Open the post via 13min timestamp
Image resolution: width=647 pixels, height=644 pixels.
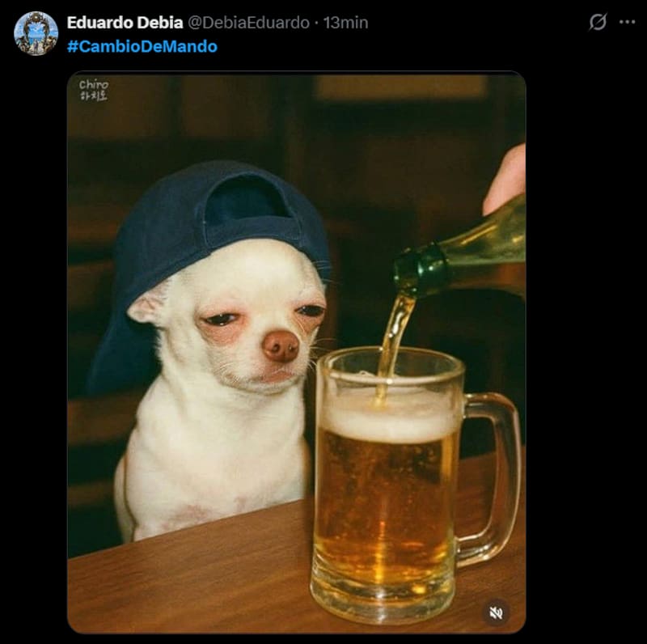[345, 23]
